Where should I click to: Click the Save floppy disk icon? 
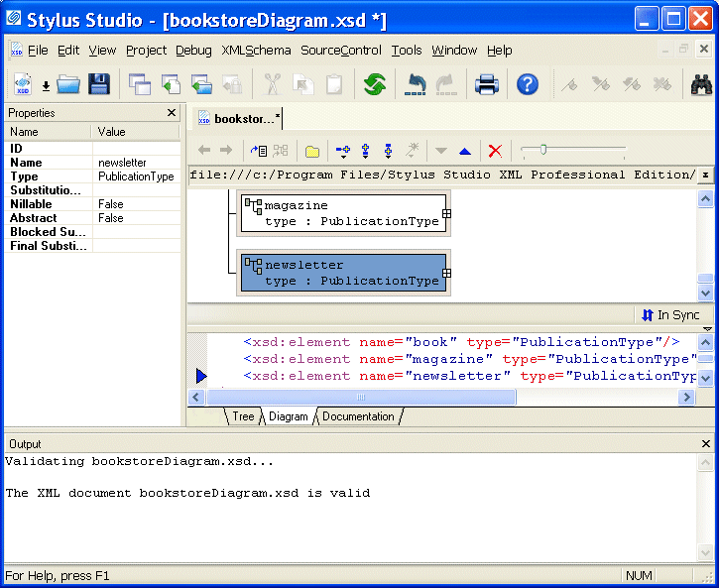99,84
